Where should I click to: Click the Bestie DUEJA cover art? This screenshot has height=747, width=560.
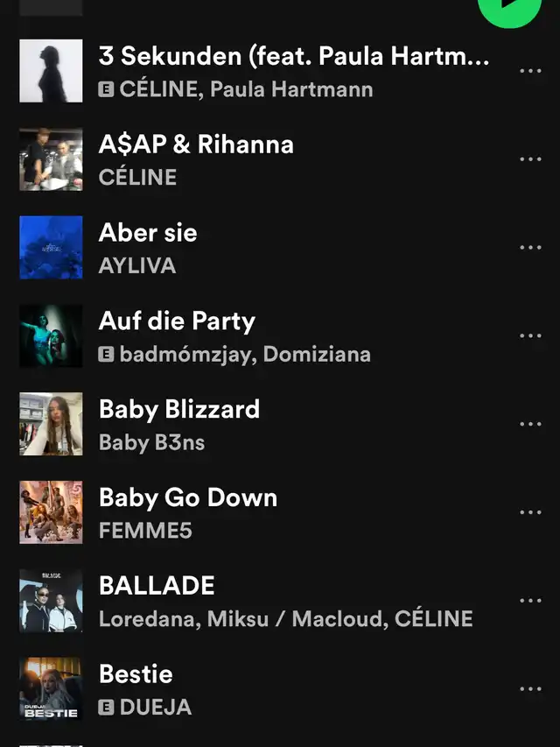click(51, 689)
